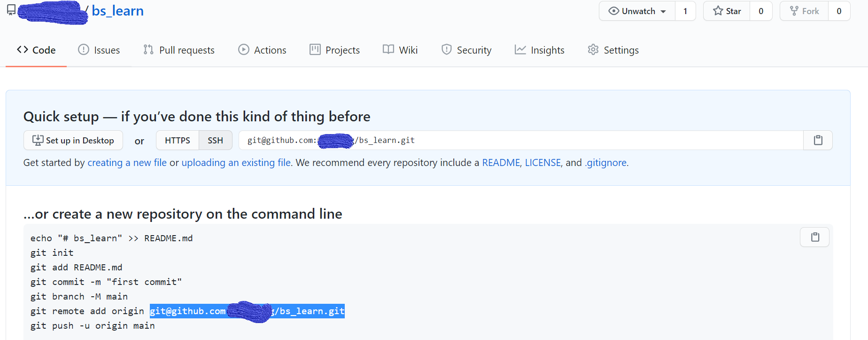Open the stargazers count next to Star
The width and height of the screenshot is (868, 340).
[761, 11]
